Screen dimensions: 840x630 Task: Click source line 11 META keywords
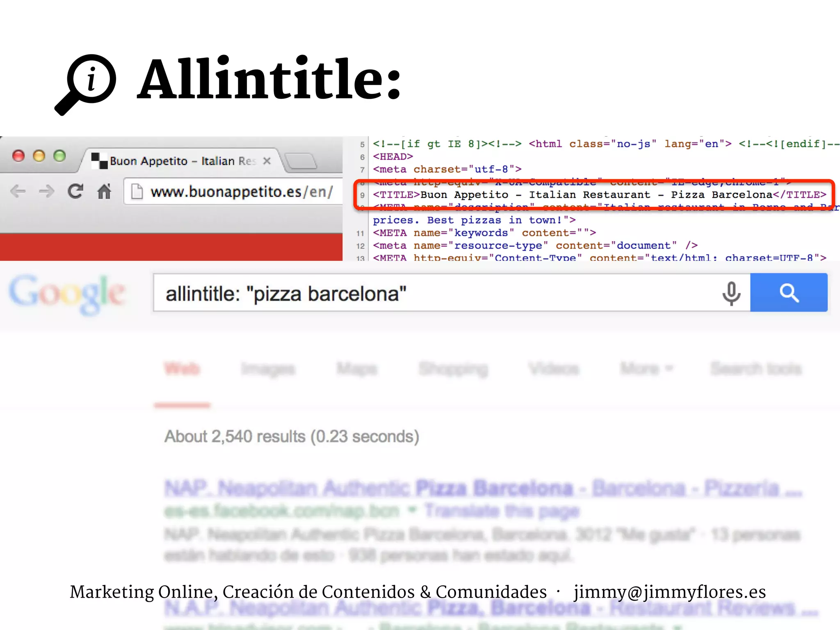tap(484, 233)
